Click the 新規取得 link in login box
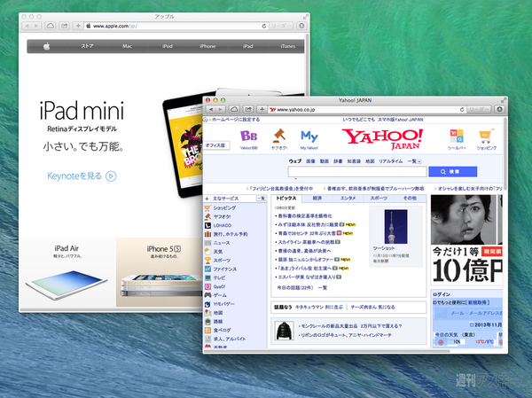This screenshot has height=398, width=532. [x=479, y=302]
